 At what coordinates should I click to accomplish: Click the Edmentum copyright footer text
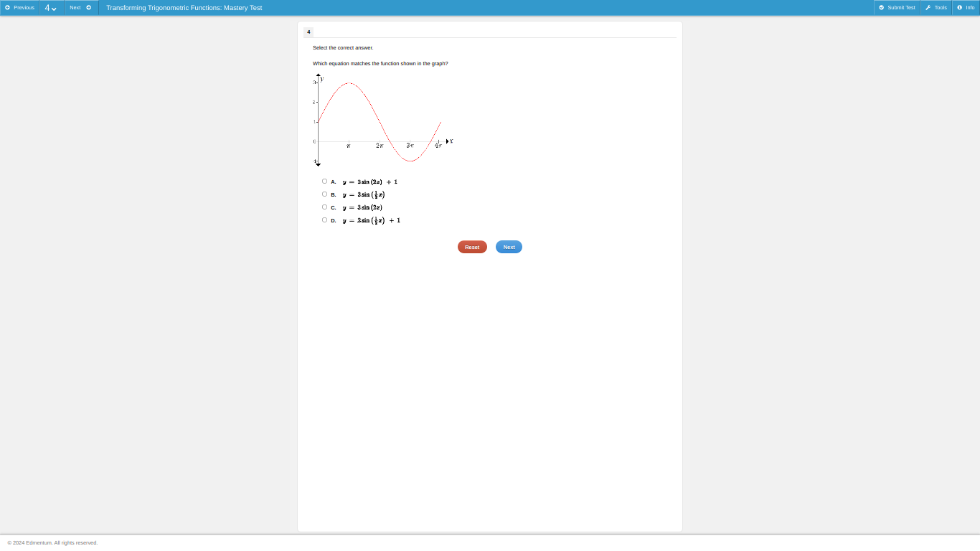pos(52,543)
